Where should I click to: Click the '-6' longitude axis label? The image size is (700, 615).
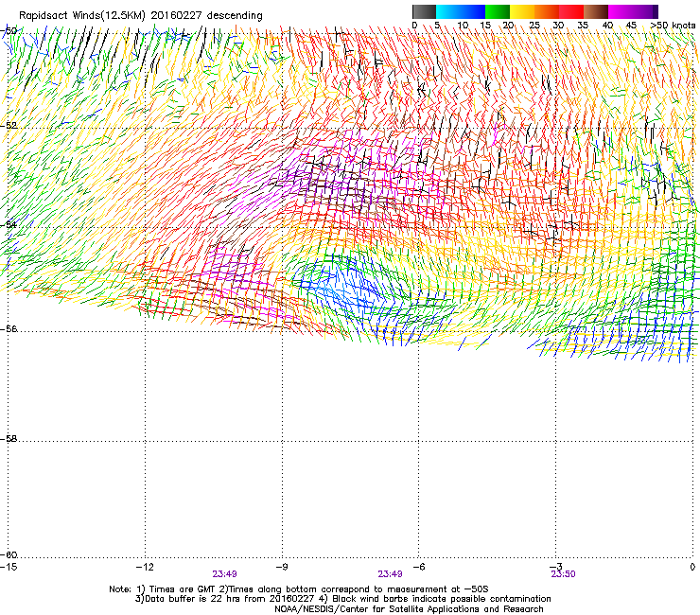click(x=418, y=567)
